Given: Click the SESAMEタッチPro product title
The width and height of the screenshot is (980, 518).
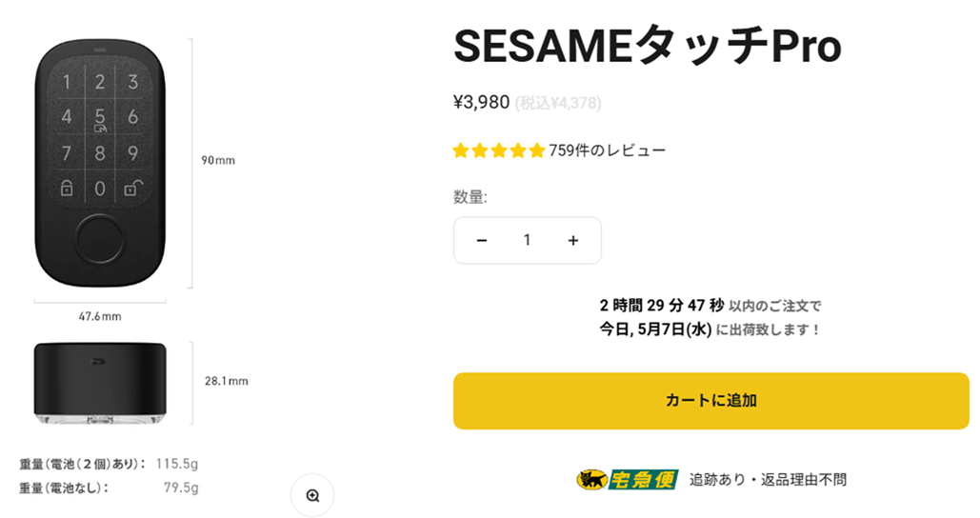Looking at the screenshot, I should 647,46.
